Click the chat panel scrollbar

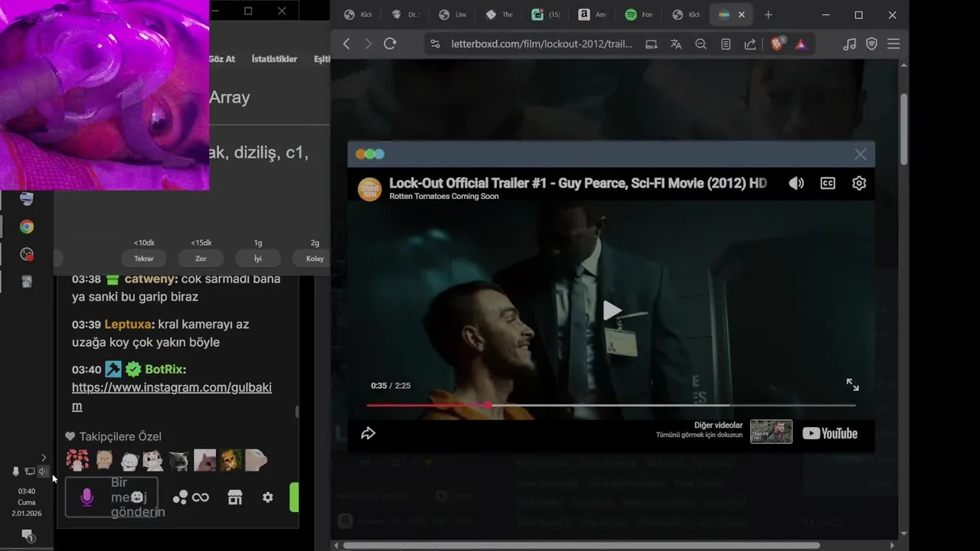[x=297, y=412]
